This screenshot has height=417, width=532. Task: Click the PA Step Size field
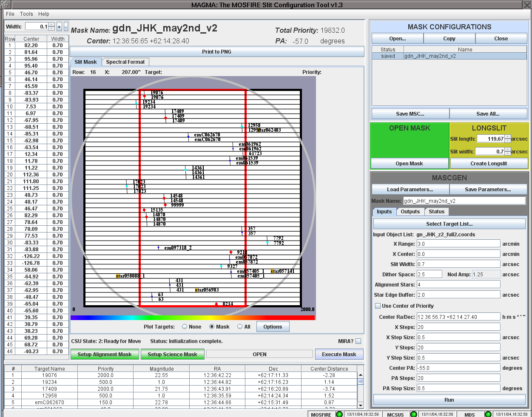pos(458,389)
